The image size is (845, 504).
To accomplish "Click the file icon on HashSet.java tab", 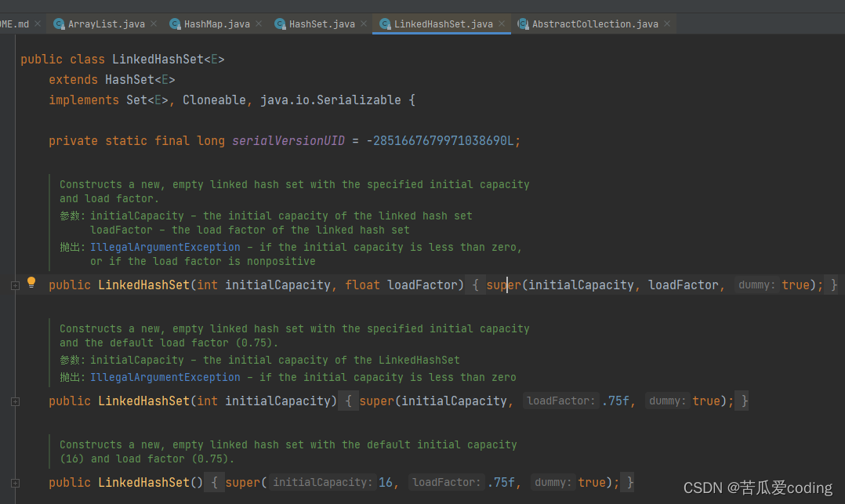I will [279, 24].
